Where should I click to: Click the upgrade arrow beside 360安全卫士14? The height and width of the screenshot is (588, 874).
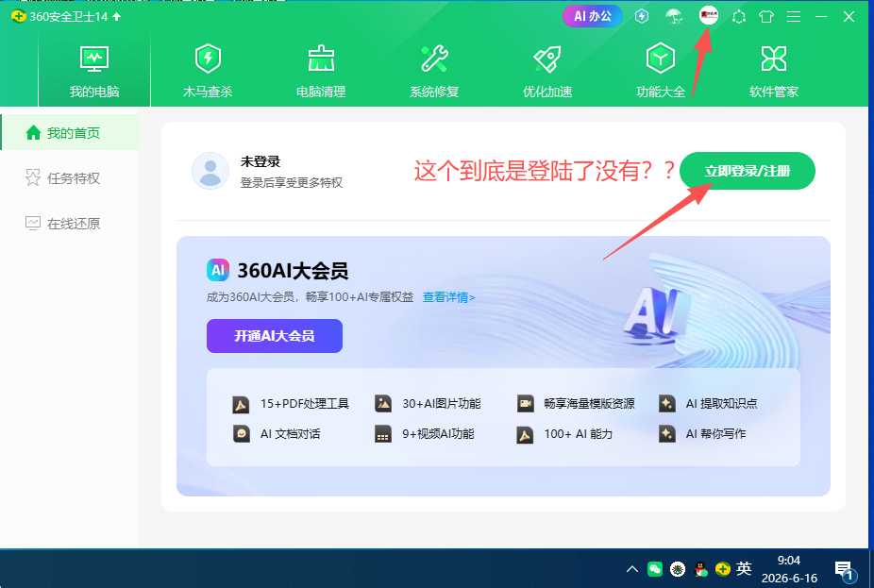[x=116, y=17]
